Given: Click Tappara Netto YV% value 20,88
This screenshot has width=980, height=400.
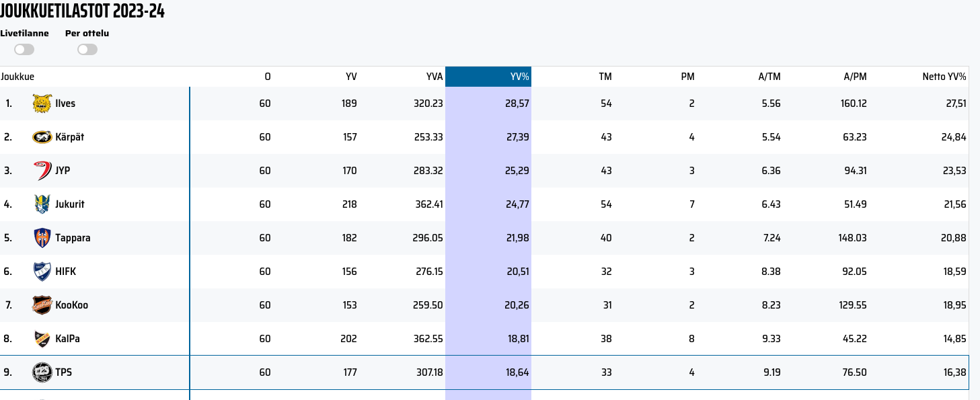Looking at the screenshot, I should point(955,238).
